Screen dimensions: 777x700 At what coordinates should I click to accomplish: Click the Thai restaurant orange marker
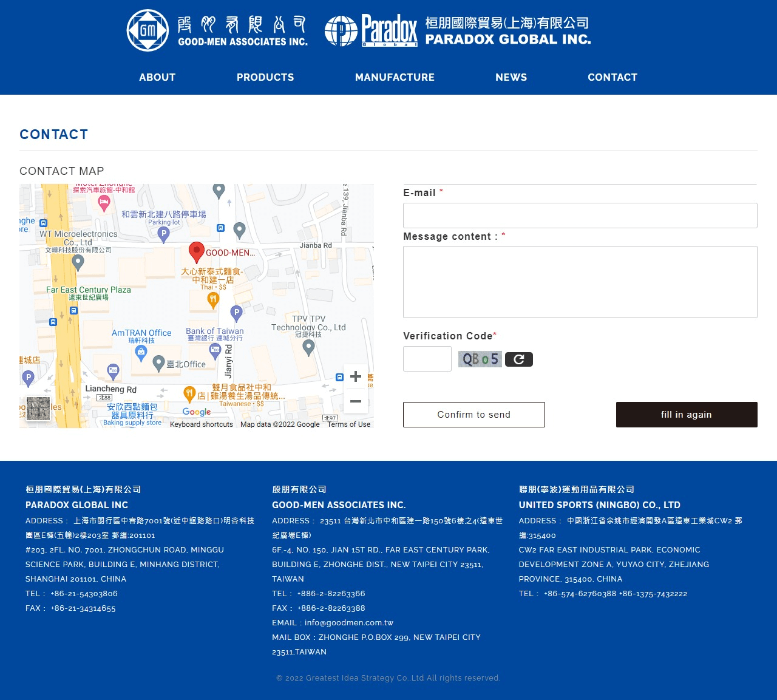213,299
